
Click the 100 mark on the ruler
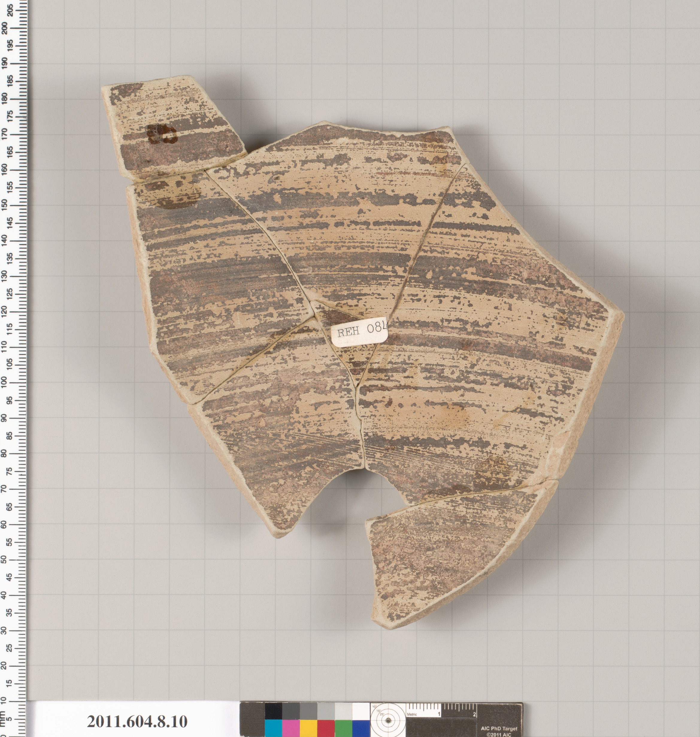coord(4,382)
